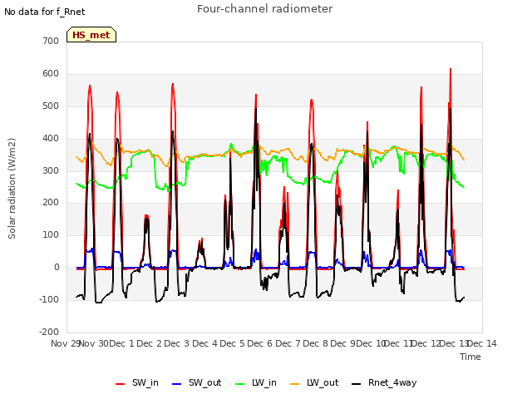Toggle the SW_in legend entry
The image size is (532, 399).
[136, 382]
